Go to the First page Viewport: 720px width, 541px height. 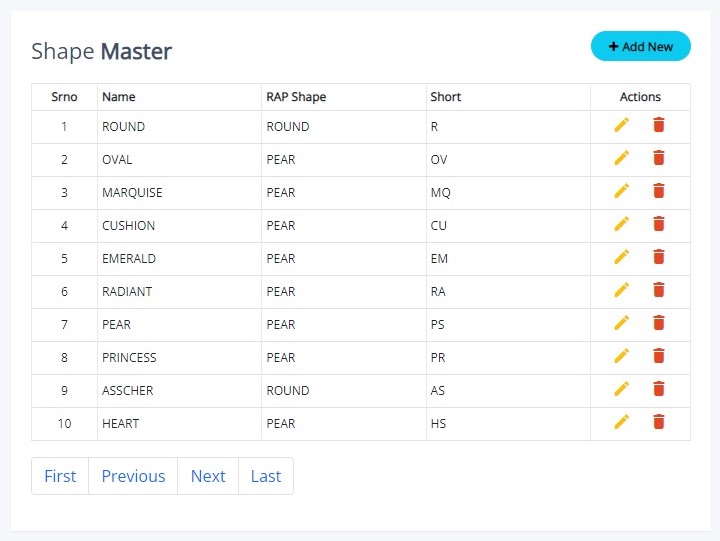[60, 476]
